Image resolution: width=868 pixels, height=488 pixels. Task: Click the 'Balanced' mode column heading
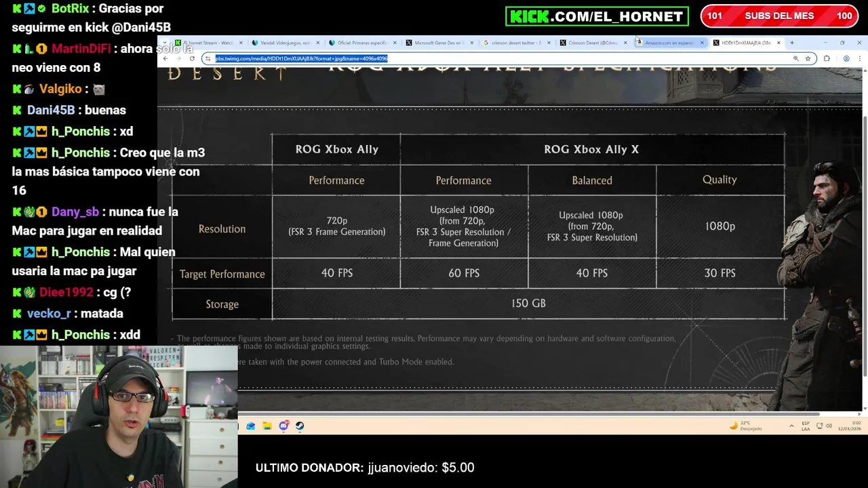point(592,180)
